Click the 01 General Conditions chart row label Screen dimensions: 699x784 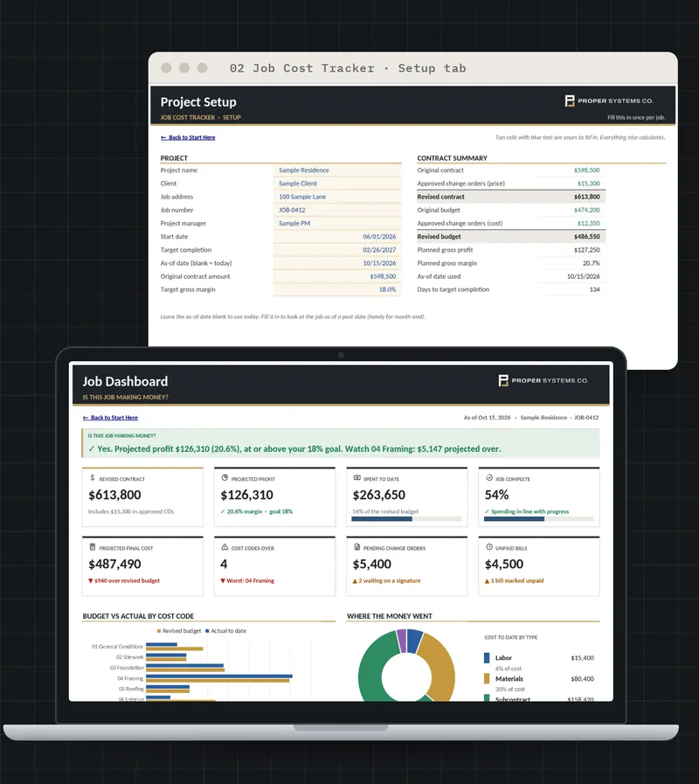117,647
